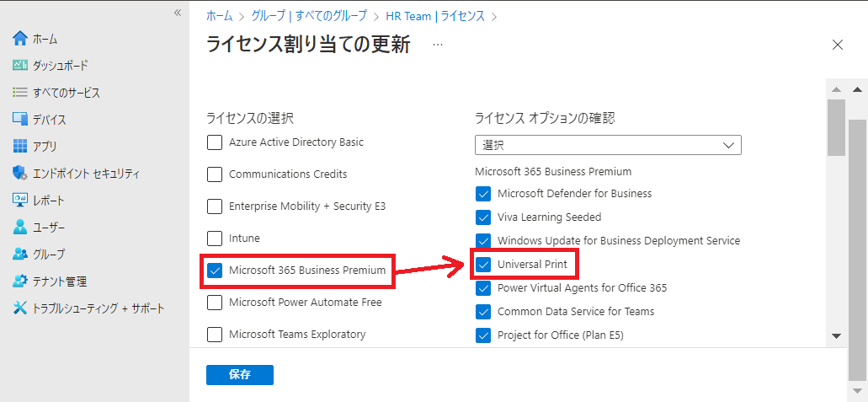Click inner scrollbar up arrow
Image resolution: width=868 pixels, height=402 pixels.
pyautogui.click(x=837, y=89)
